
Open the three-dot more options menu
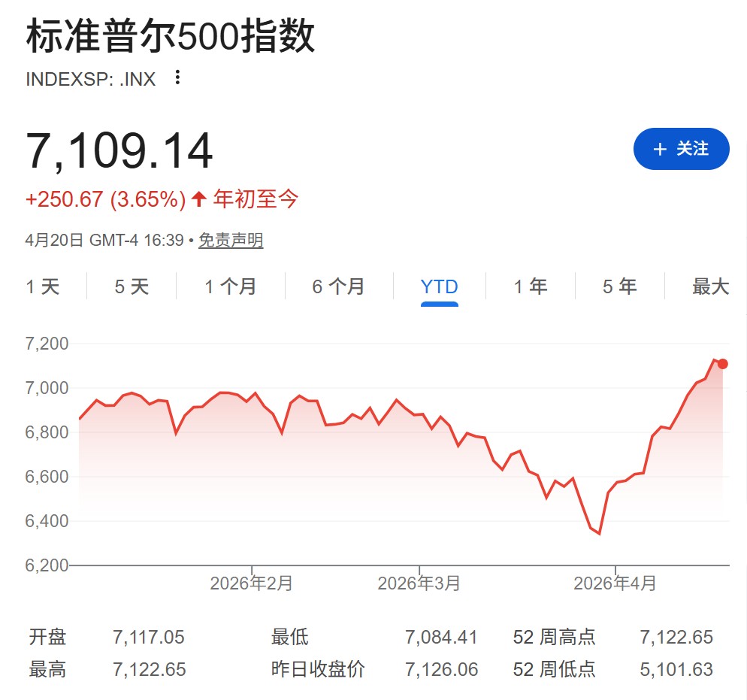point(177,77)
